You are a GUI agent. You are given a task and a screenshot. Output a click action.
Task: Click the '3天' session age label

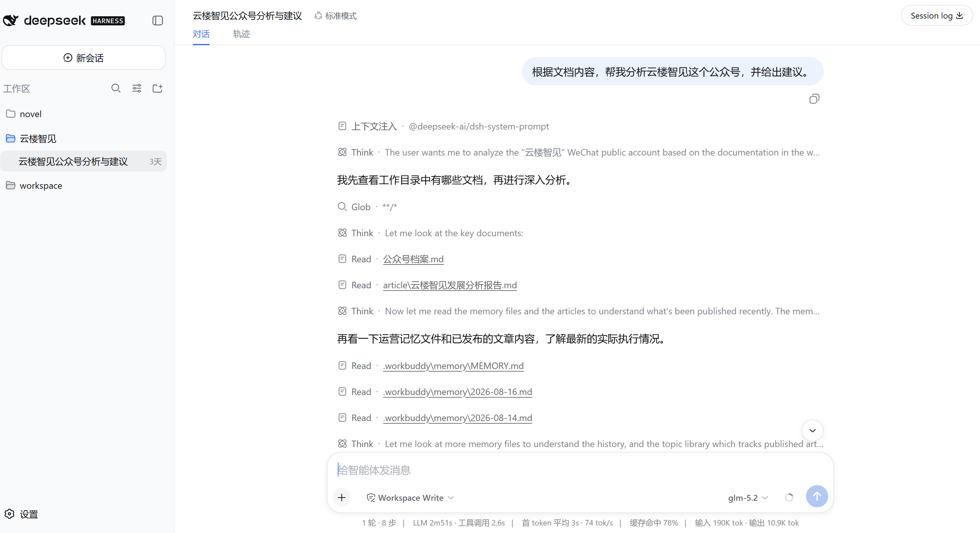(155, 162)
